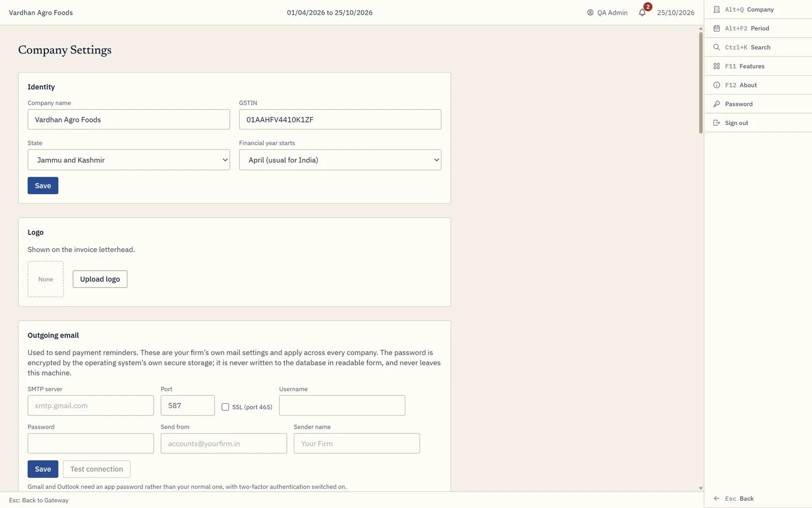The width and height of the screenshot is (812, 508).
Task: Save the Outgoing email settings
Action: coord(43,469)
